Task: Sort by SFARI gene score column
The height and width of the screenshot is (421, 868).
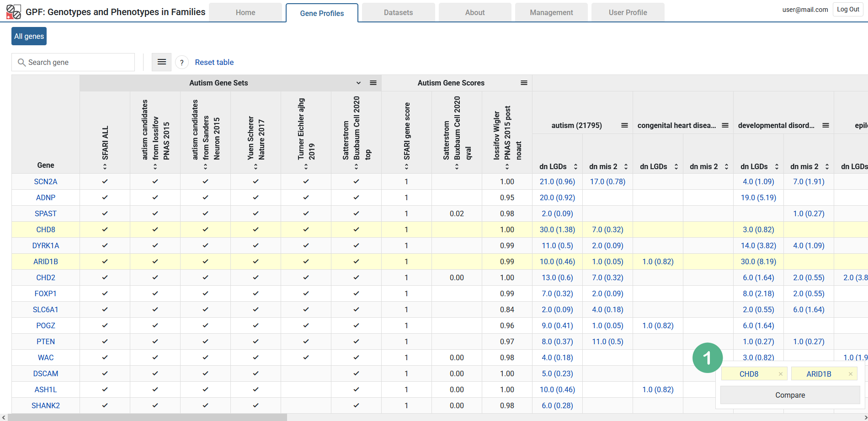Action: (406, 167)
